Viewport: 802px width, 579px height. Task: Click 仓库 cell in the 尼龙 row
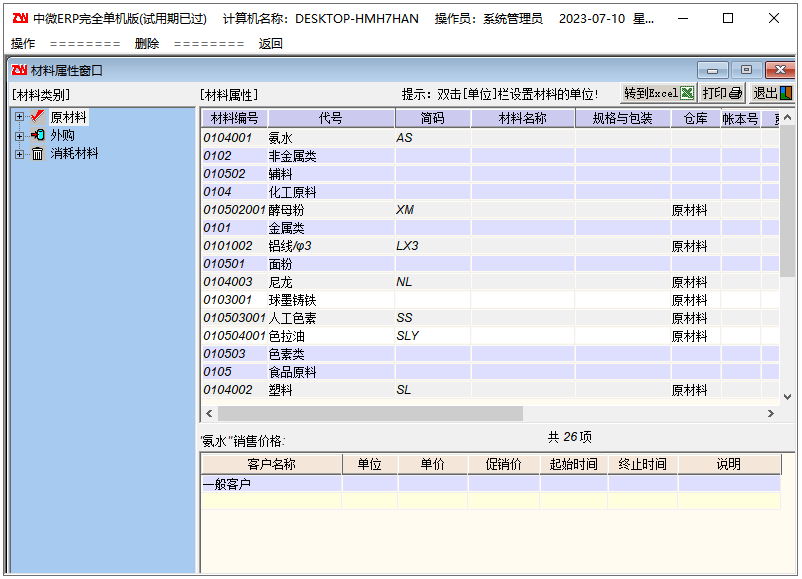pos(696,282)
